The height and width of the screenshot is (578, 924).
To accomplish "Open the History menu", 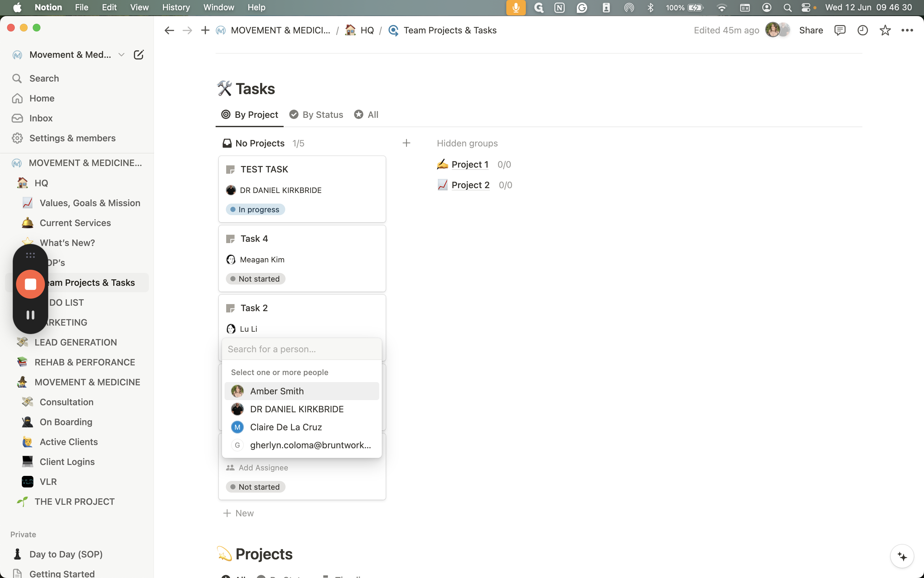I will (x=175, y=8).
